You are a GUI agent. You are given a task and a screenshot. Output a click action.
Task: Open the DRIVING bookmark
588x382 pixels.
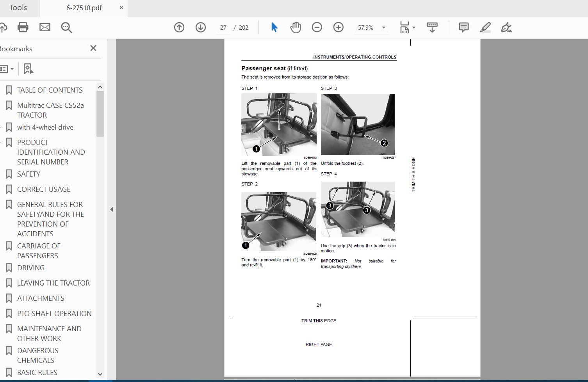[x=31, y=268]
